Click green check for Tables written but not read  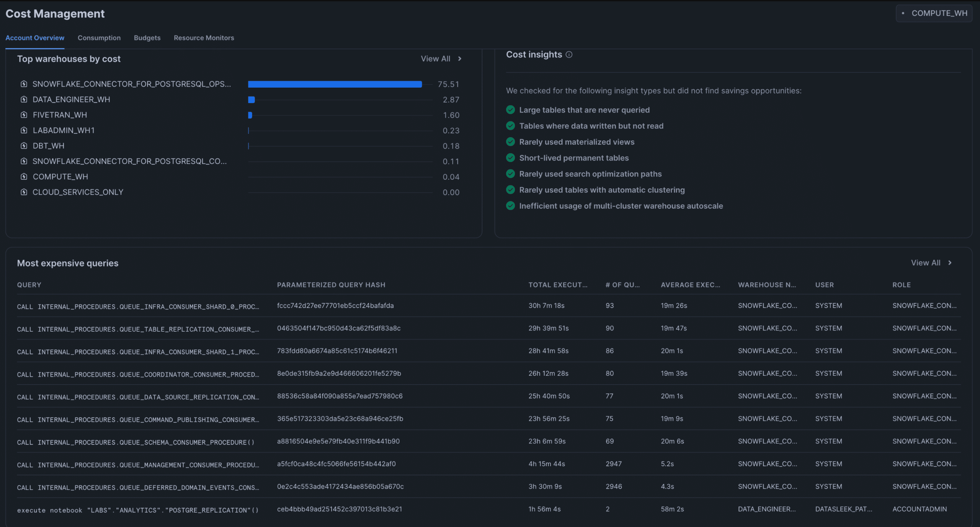[x=510, y=126]
